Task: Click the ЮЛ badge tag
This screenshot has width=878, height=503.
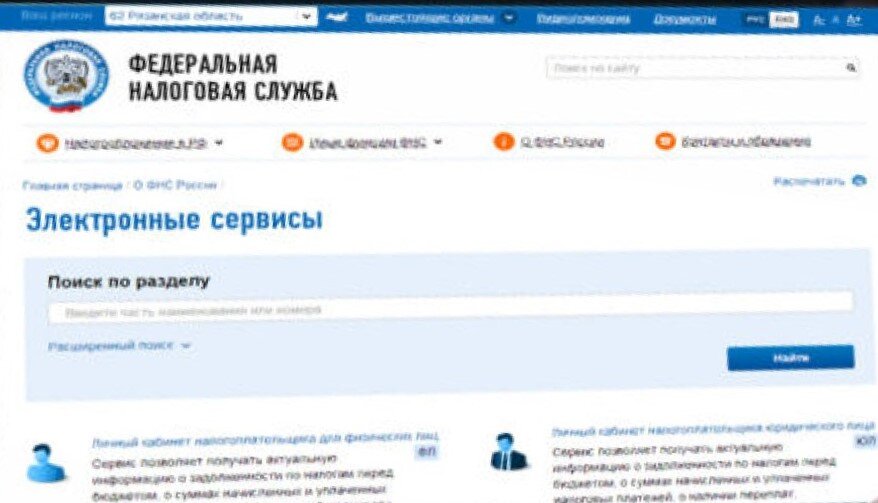Action: (865, 441)
